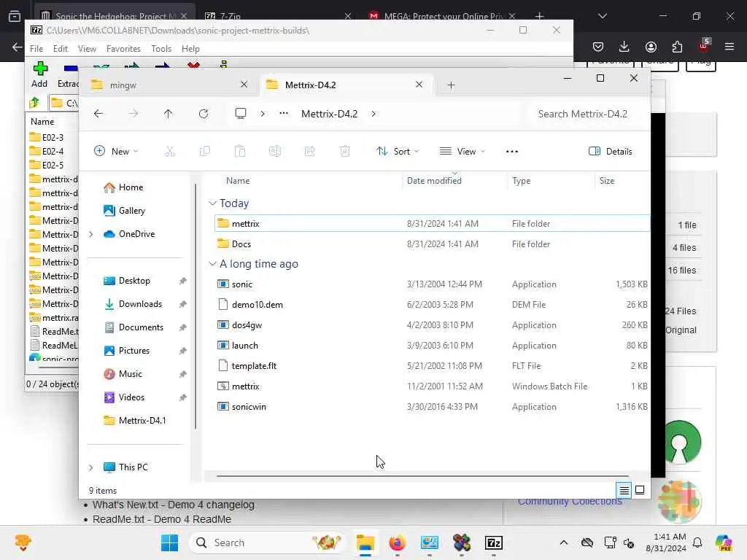This screenshot has height=560, width=747.
Task: Open the 7-Zip File menu
Action: 36,49
